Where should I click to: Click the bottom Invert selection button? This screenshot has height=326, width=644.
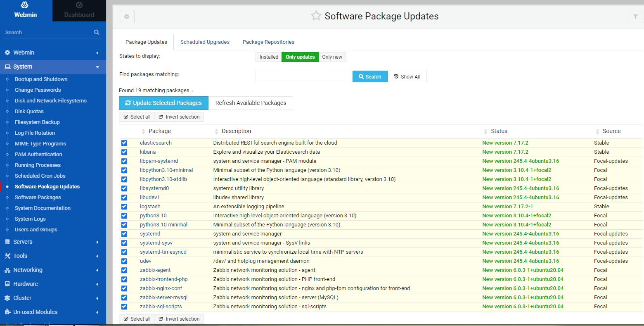179,319
